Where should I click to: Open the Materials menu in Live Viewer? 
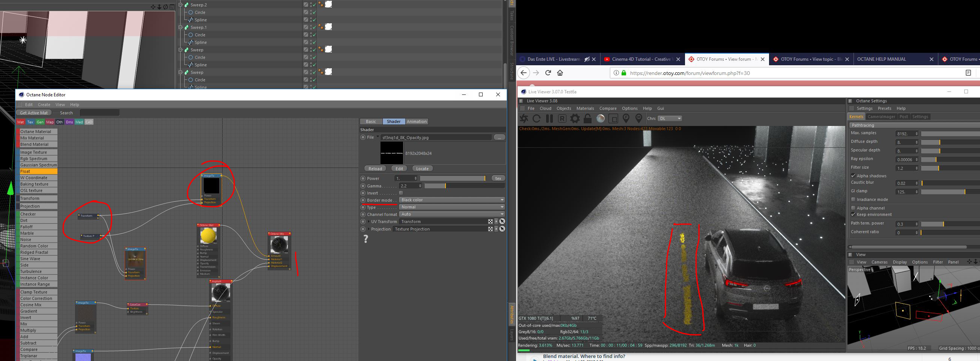pos(585,108)
